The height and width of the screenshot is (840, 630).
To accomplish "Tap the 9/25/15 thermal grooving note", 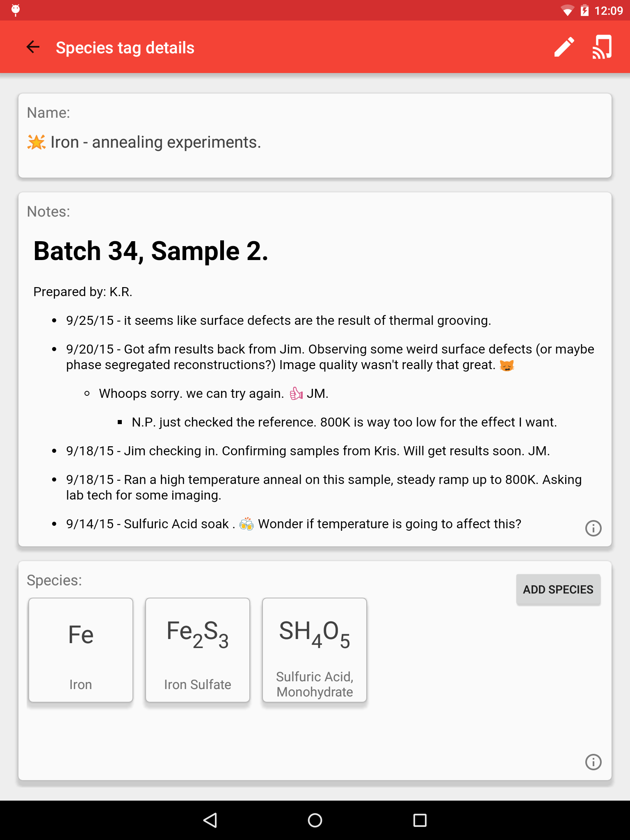I will [278, 320].
